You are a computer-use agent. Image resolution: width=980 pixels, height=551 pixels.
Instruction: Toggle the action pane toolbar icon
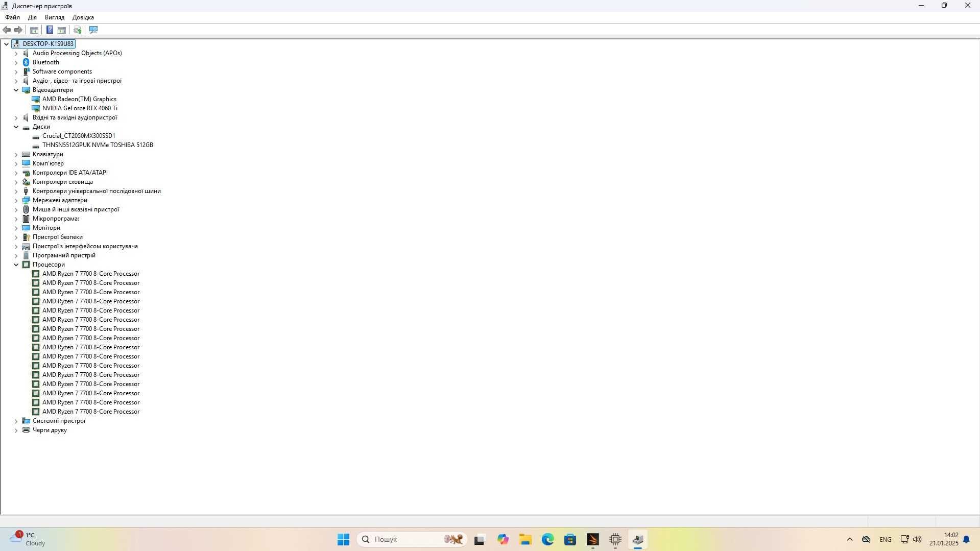[x=62, y=30]
